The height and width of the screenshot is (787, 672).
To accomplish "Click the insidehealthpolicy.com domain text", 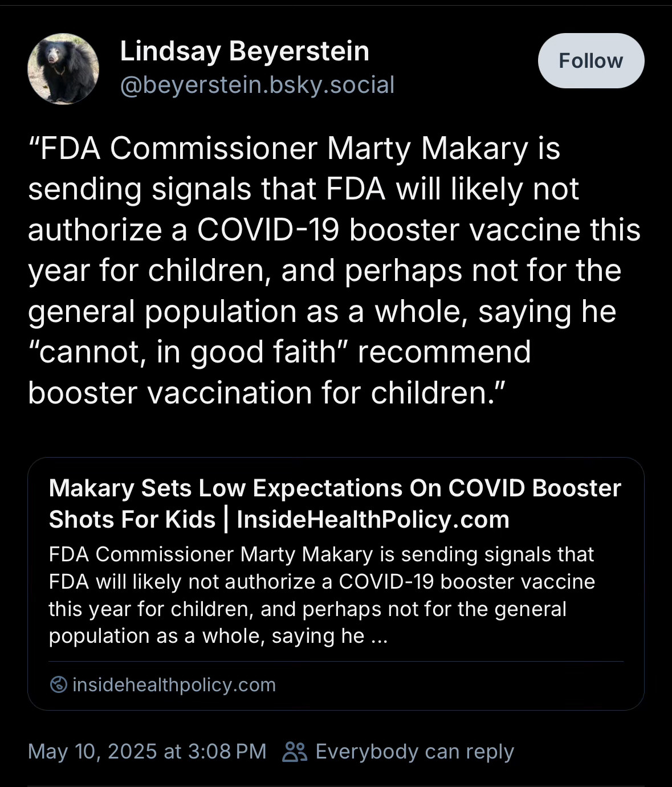I will [174, 684].
